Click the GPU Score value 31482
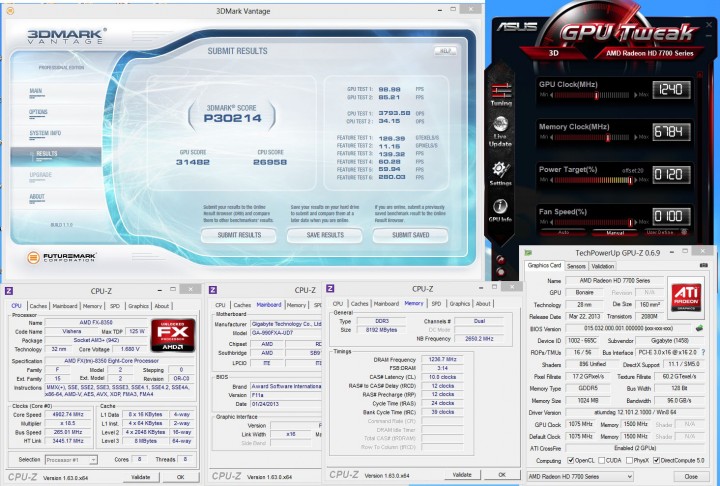 click(193, 162)
